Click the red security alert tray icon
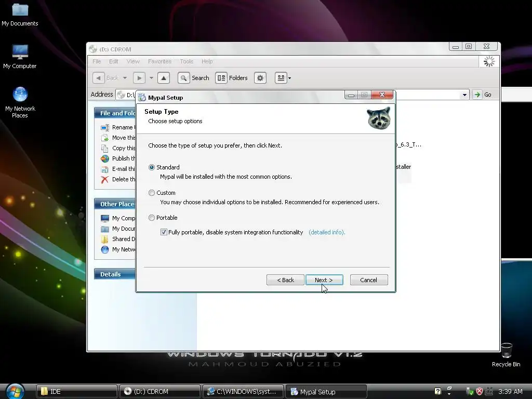 pos(480,392)
